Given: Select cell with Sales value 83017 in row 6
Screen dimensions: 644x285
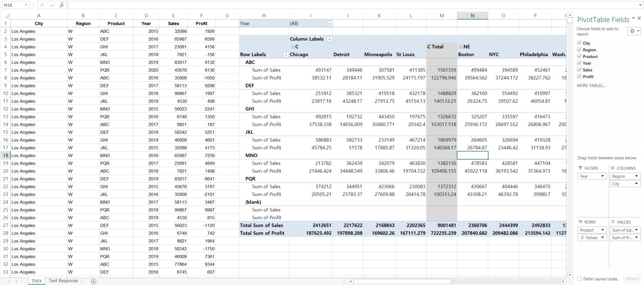Looking at the screenshot, I should [173, 62].
